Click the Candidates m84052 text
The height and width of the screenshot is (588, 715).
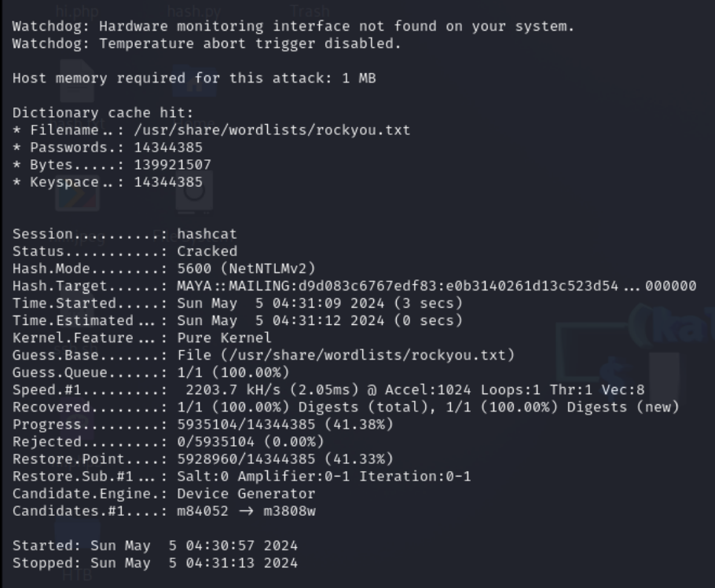point(203,510)
